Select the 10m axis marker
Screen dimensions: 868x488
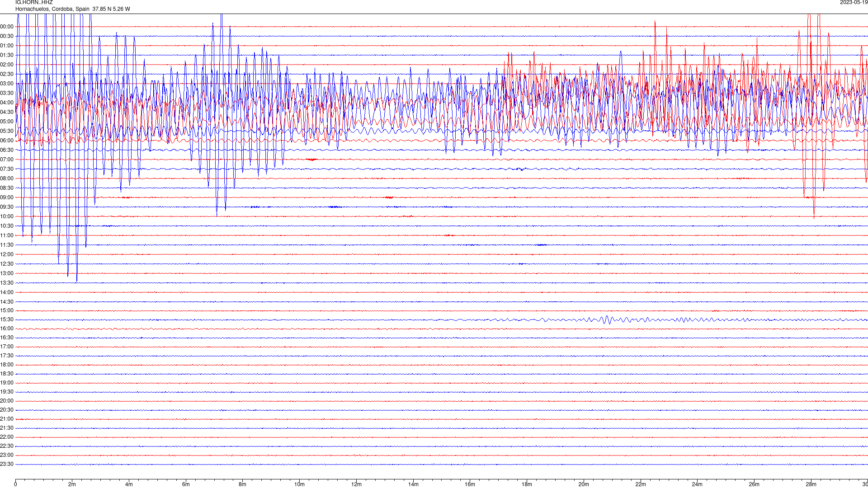[299, 484]
